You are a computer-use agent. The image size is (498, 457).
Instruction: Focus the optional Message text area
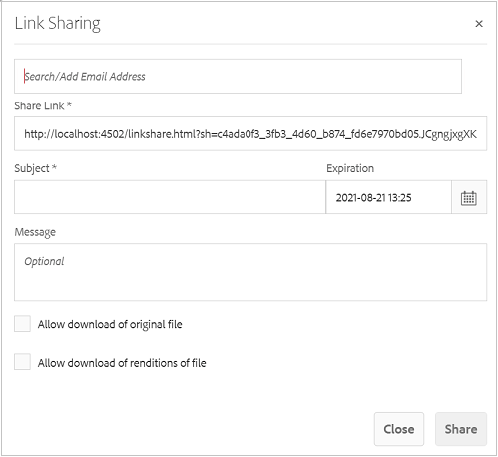[x=250, y=272]
